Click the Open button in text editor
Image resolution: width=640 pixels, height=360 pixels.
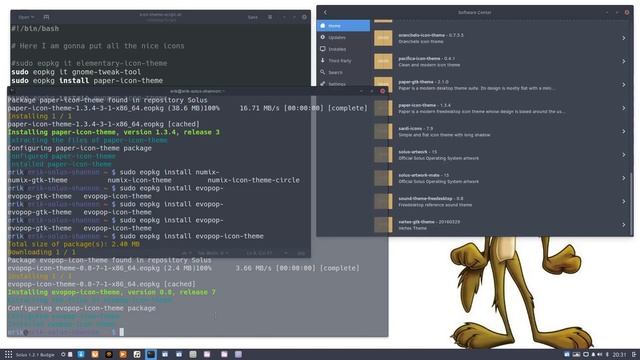point(26,17)
